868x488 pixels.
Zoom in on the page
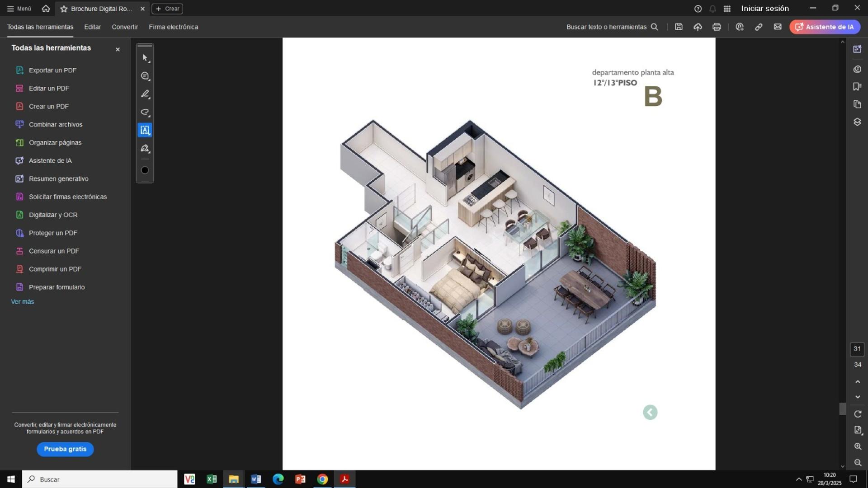click(858, 446)
